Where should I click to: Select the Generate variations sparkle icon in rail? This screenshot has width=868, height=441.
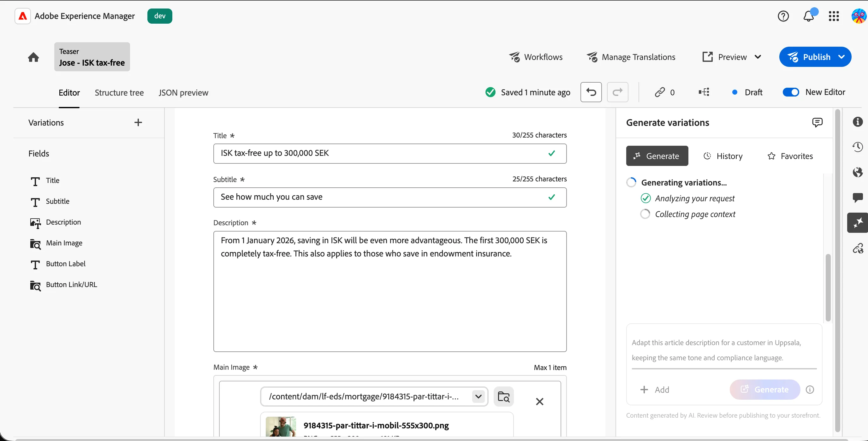point(858,222)
